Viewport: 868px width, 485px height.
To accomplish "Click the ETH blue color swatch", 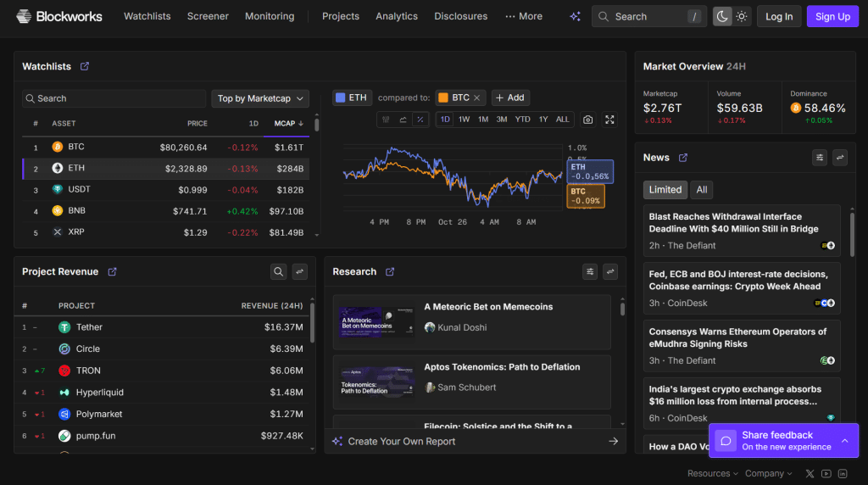I will (341, 98).
